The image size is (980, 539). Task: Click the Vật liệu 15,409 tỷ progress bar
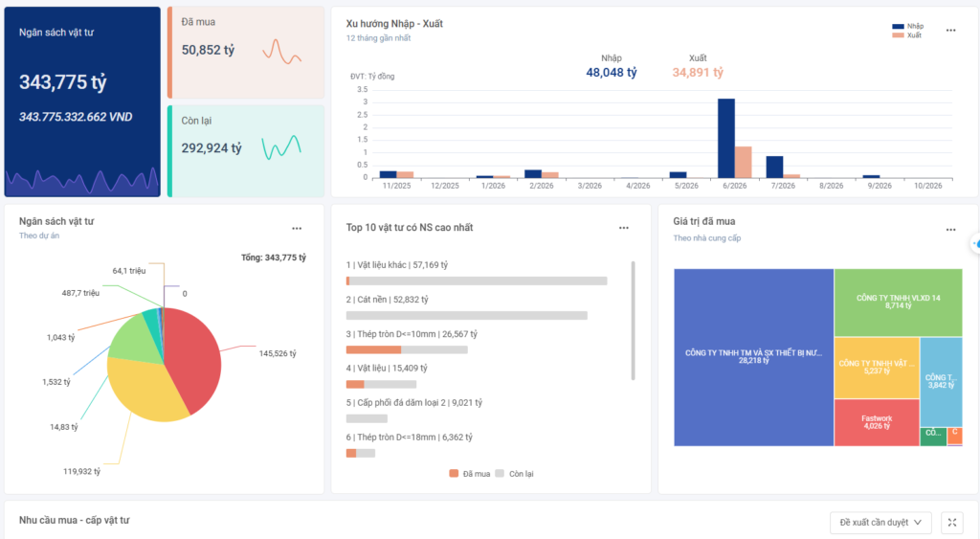(381, 385)
